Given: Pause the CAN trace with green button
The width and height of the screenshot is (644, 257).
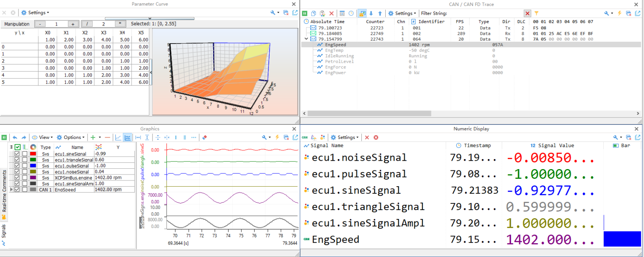Looking at the screenshot, I should [305, 13].
